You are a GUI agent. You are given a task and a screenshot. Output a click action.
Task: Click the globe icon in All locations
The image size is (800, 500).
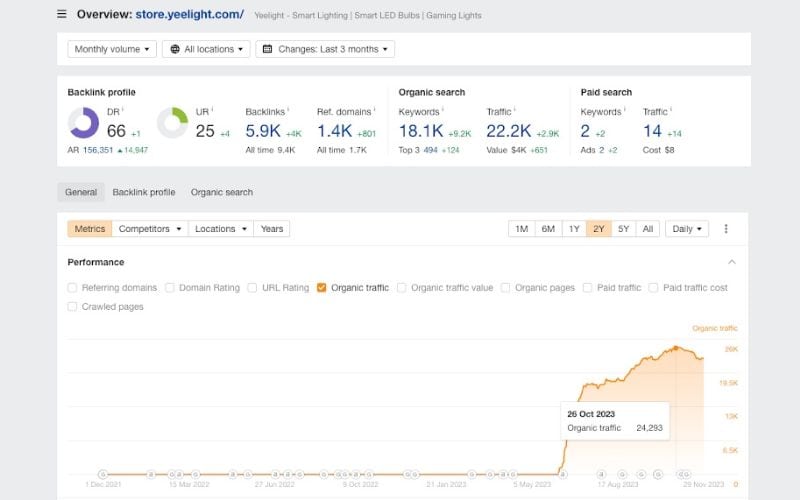tap(175, 49)
